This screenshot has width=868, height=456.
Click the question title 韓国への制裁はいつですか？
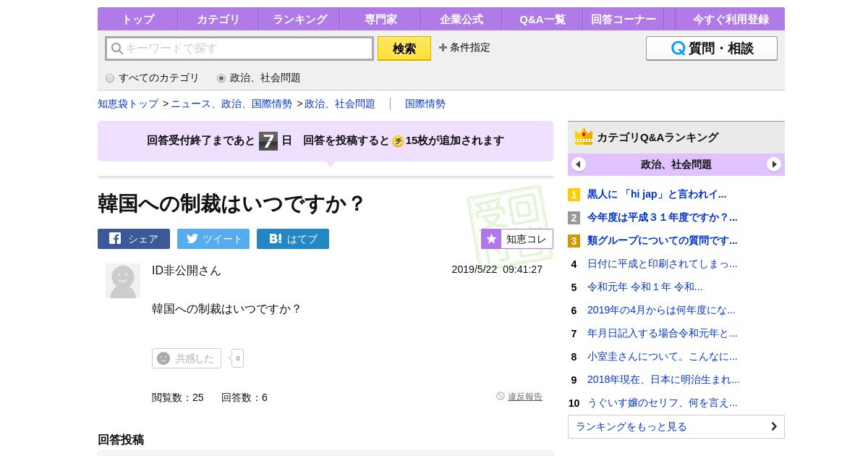(231, 203)
